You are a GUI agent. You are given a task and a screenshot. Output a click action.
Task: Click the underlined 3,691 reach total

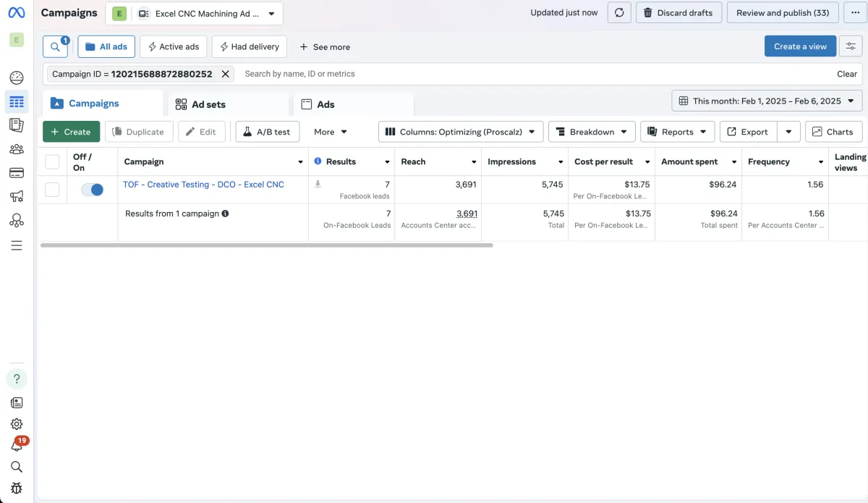[467, 214]
